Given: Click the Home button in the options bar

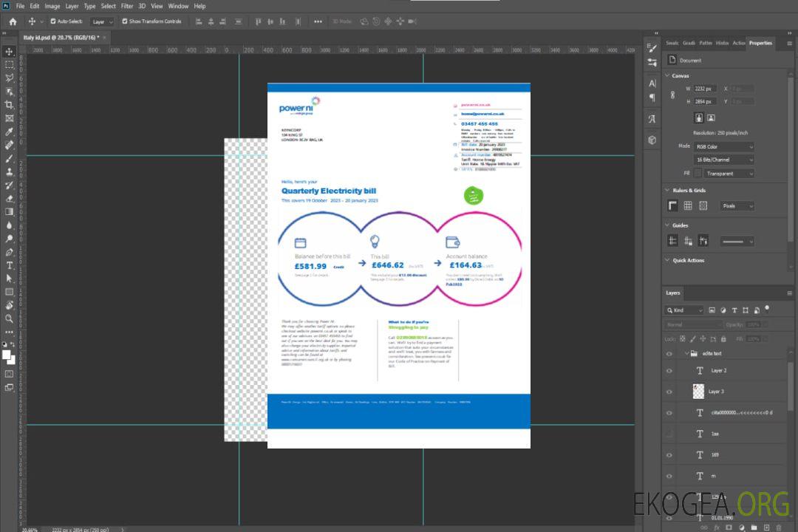Looking at the screenshot, I should 13,21.
